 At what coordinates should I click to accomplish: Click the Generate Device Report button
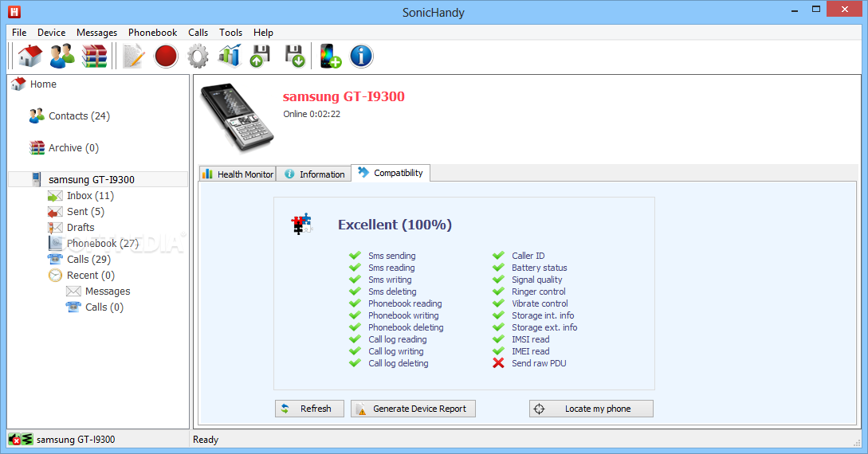(x=413, y=409)
